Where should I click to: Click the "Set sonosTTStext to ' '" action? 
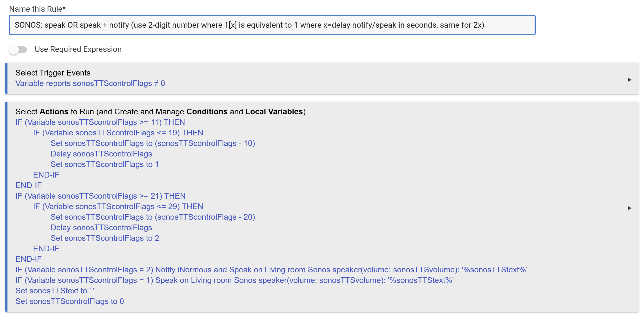(55, 291)
